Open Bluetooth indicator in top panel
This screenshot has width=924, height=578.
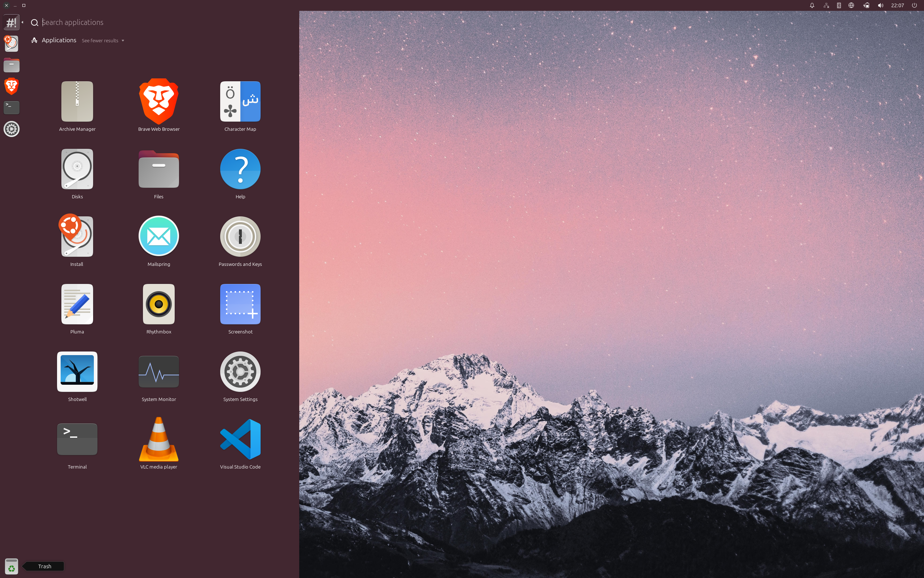[x=839, y=5]
